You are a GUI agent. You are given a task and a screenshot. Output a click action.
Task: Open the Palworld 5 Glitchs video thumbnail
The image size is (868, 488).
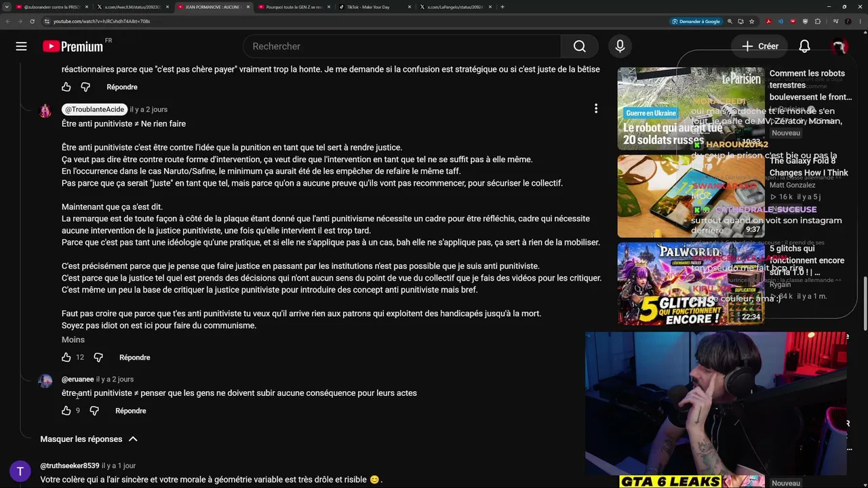coord(690,283)
